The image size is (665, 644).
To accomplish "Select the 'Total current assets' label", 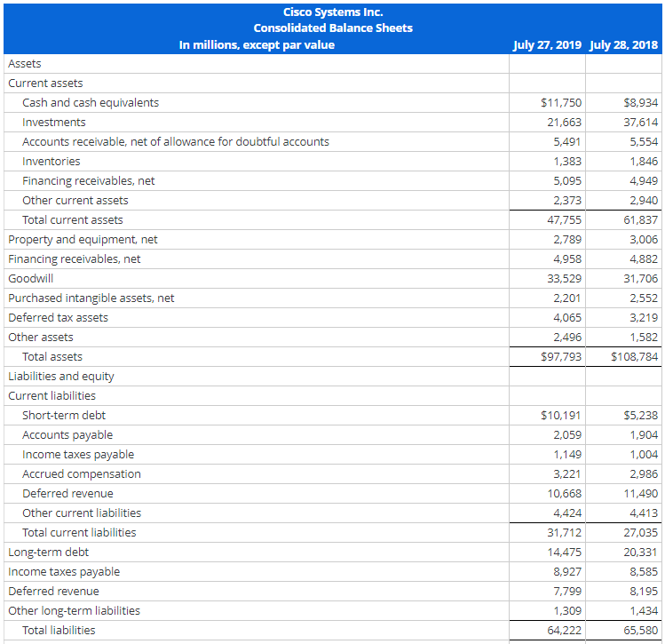I will point(73,219).
